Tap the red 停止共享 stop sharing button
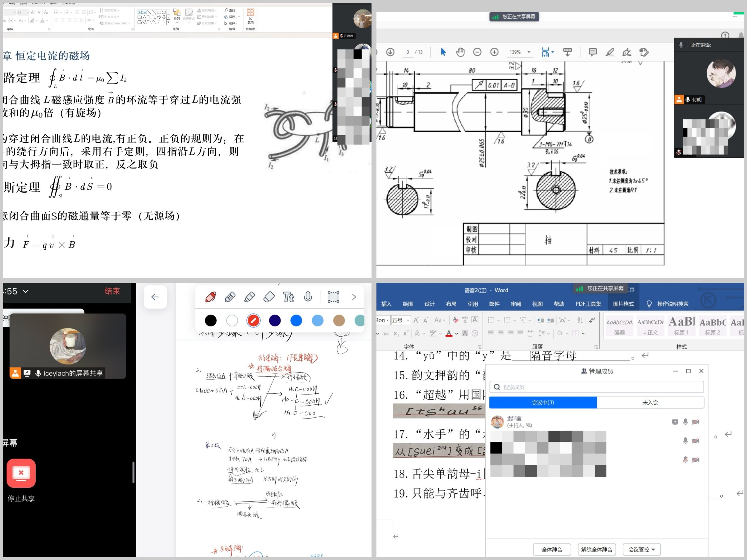The height and width of the screenshot is (560, 747). [21, 473]
